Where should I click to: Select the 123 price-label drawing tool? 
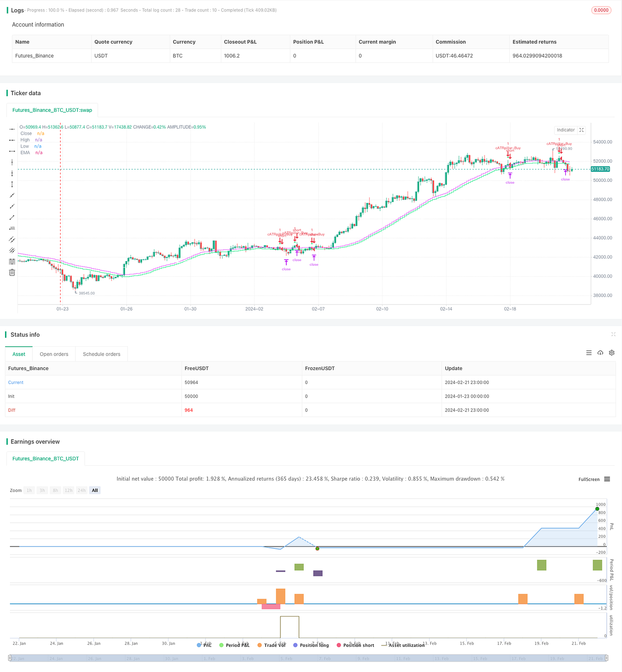[x=12, y=228]
